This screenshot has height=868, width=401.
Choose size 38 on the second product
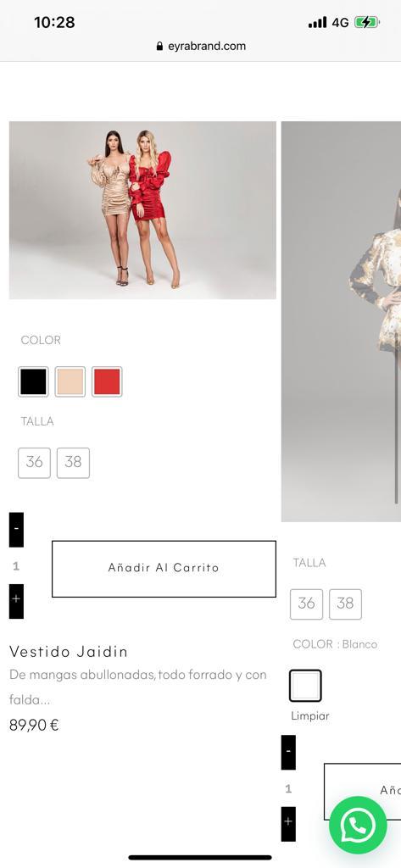[x=345, y=604]
